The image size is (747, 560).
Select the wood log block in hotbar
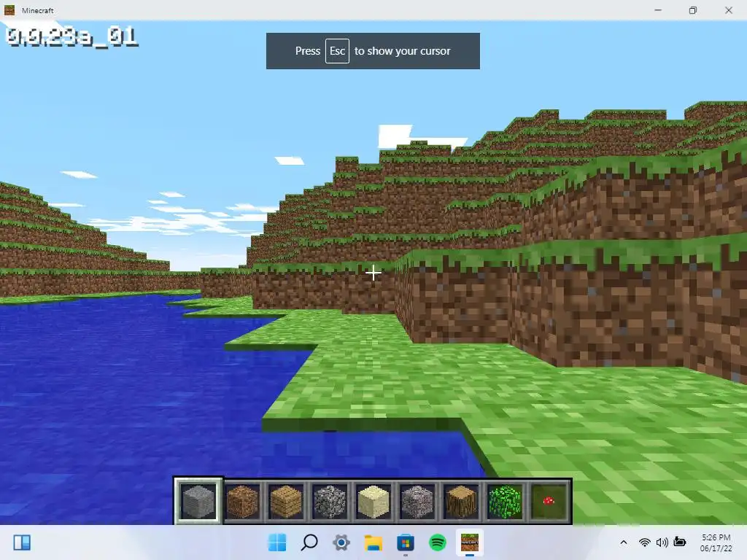pos(461,502)
